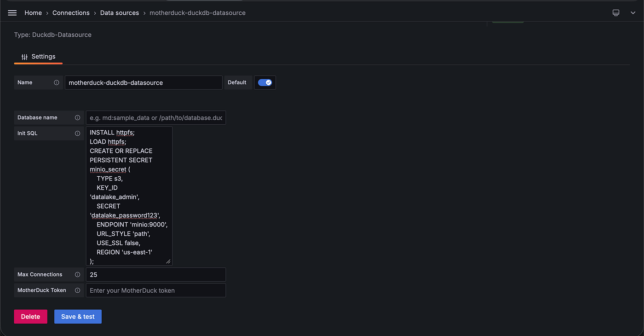Toggle the Default data source switch
The image size is (644, 336).
[264, 82]
